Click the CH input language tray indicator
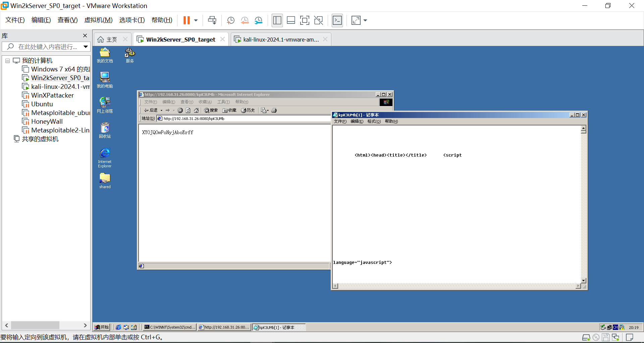The width and height of the screenshot is (644, 343). coord(615,327)
